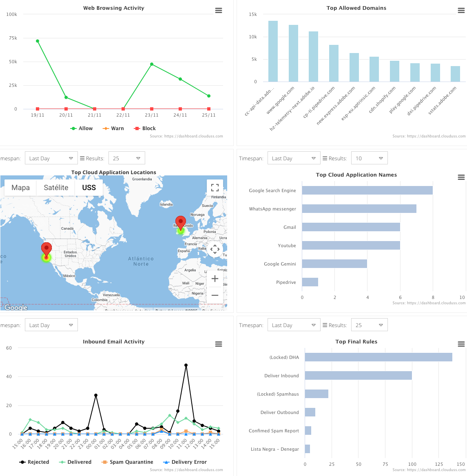Click the www.google.com bar in Allowed Domains
This screenshot has height=476, width=467.
click(x=293, y=53)
